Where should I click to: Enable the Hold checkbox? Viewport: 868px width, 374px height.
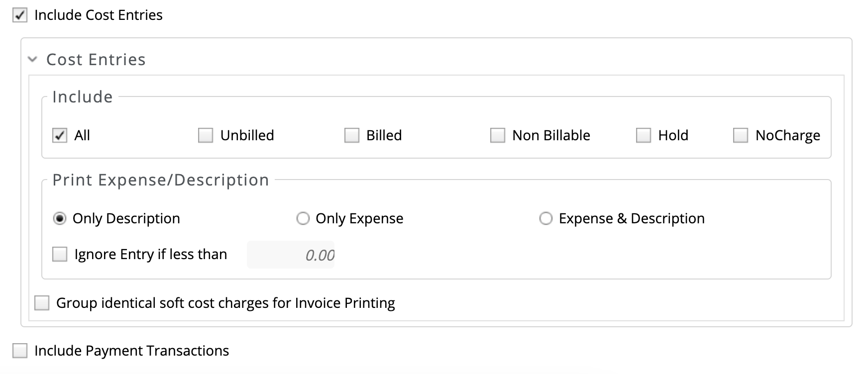coord(644,135)
